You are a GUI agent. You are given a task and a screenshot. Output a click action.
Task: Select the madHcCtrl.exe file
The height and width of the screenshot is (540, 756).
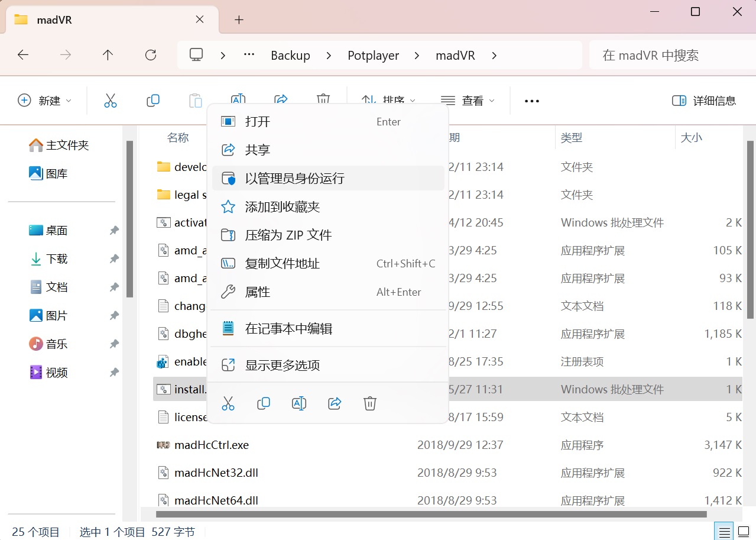pos(212,445)
